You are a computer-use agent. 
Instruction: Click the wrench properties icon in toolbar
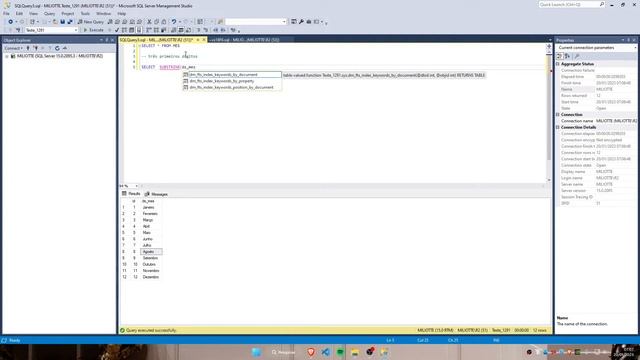coord(301,22)
